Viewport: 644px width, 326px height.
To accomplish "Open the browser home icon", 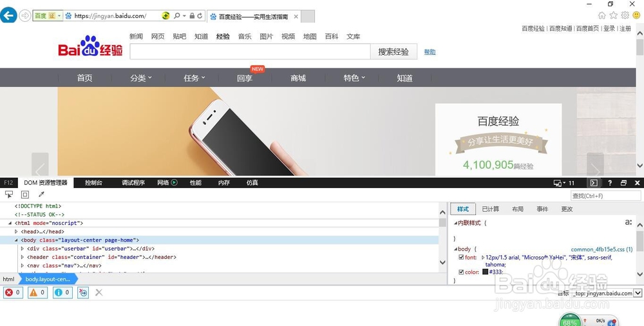I will 601,15.
